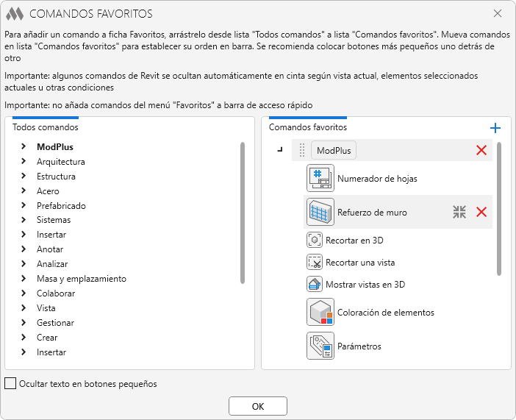This screenshot has height=420, width=516.
Task: Select Coloración de elementos favorite label
Action: pos(386,313)
